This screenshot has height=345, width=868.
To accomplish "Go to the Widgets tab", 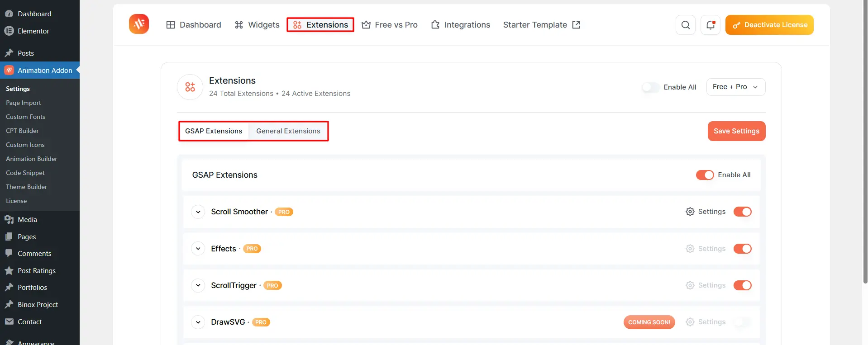I will [257, 25].
